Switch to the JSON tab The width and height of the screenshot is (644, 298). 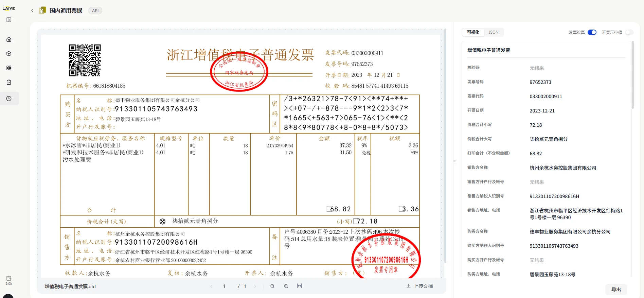(494, 32)
